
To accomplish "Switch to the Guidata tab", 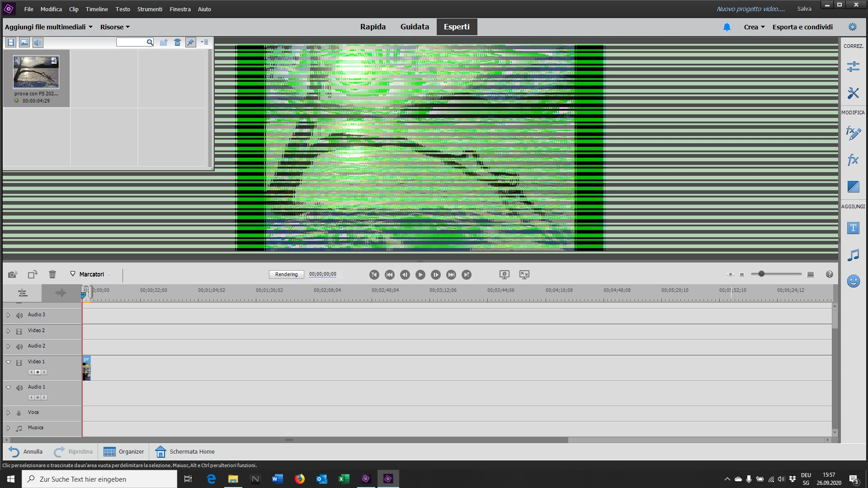I will [x=414, y=27].
